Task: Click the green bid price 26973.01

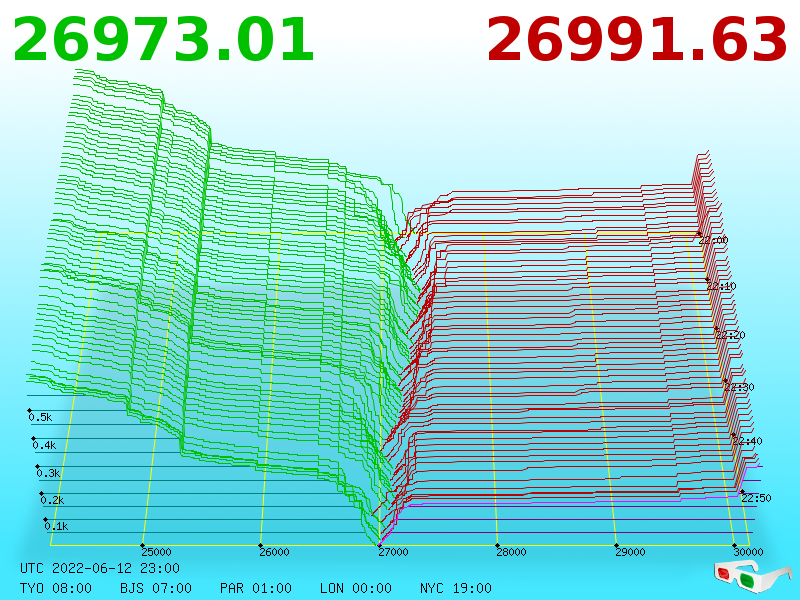Action: click(163, 40)
